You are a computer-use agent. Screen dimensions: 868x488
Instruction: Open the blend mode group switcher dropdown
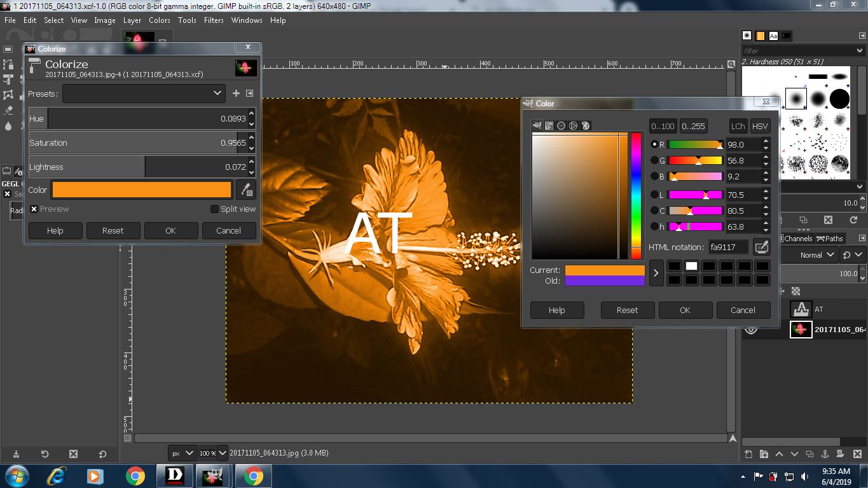point(852,255)
